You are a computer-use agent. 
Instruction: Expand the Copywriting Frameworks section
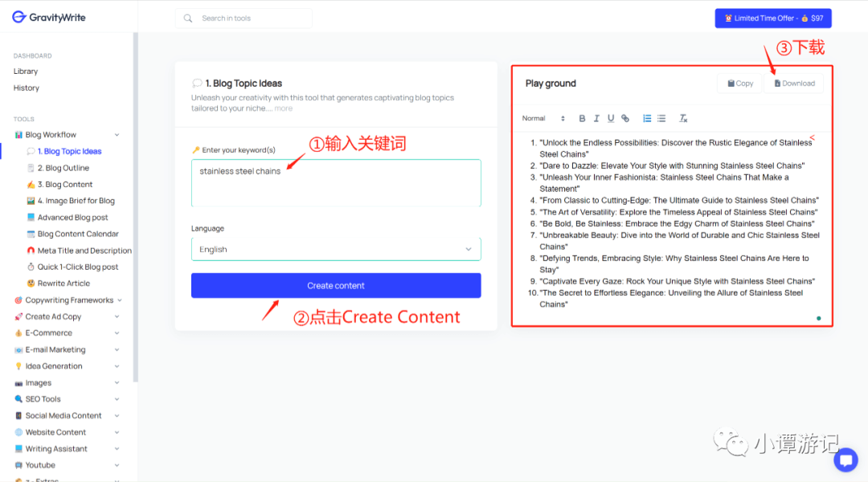(x=120, y=300)
